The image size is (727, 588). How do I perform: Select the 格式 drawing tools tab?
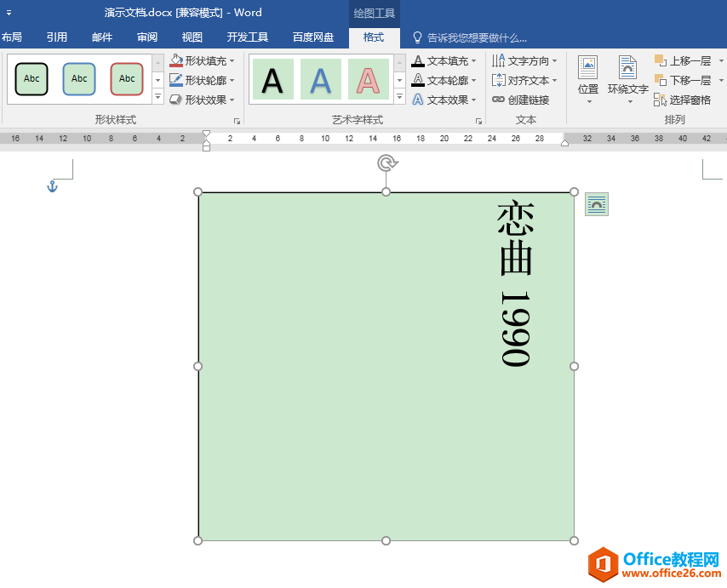coord(374,37)
